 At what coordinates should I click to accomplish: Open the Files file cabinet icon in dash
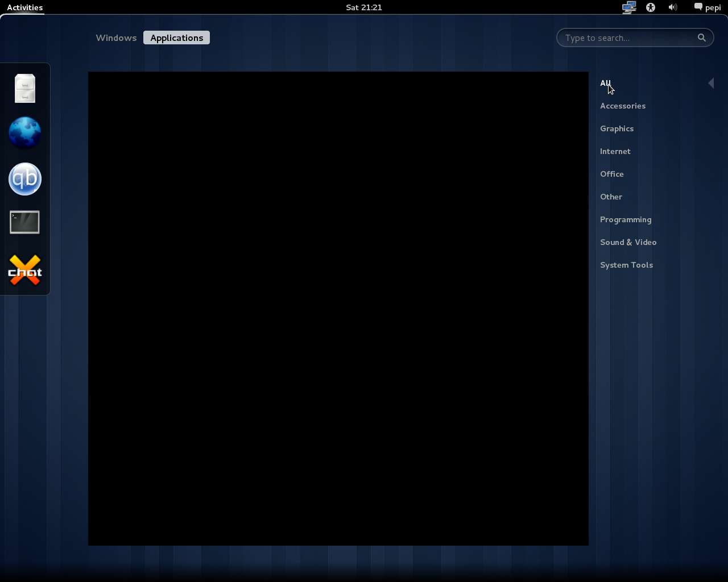25,89
